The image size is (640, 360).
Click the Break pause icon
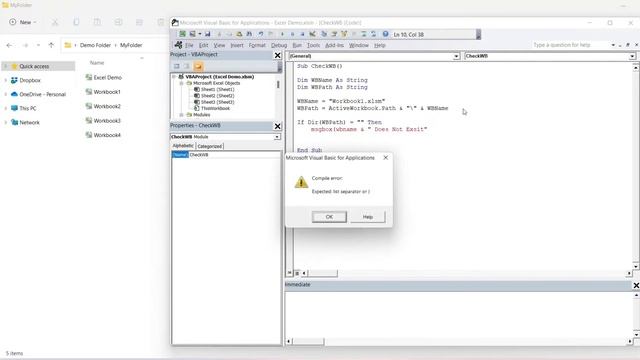pyautogui.click(x=292, y=34)
